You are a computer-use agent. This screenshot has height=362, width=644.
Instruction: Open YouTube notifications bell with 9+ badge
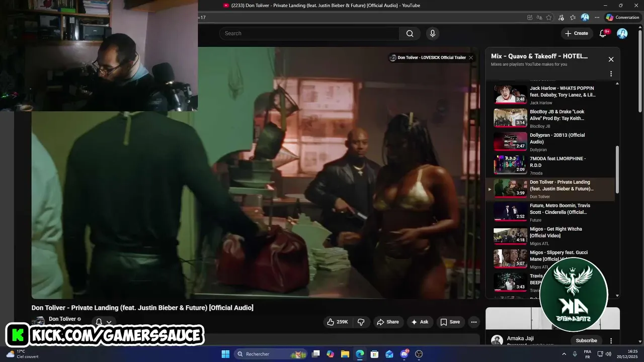tap(603, 33)
